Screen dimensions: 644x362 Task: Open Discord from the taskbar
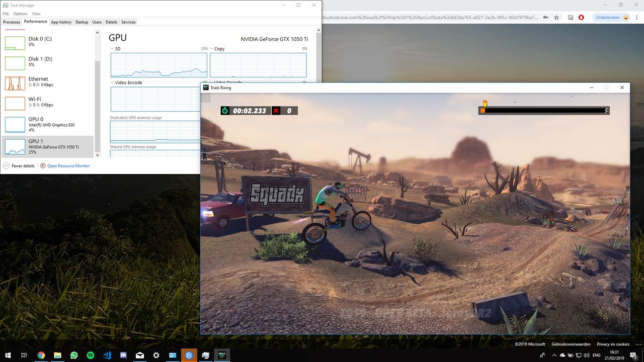tap(123, 355)
